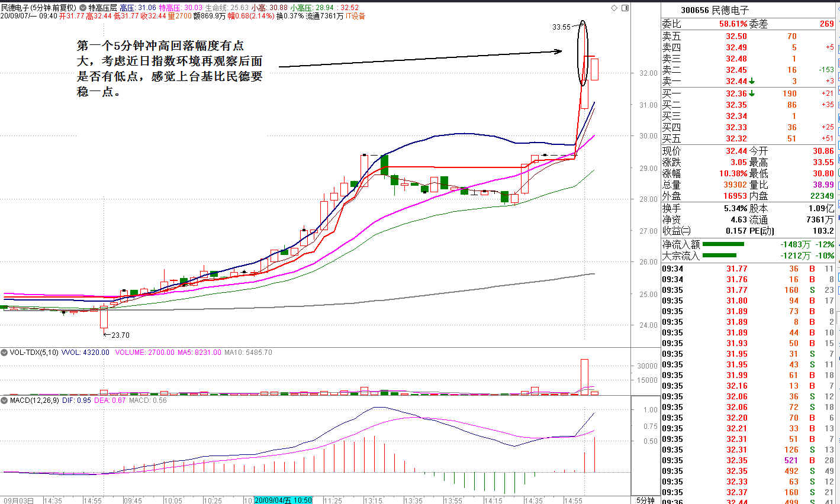Click the 大宗流入 value -1212万
840x504 pixels.
pyautogui.click(x=795, y=256)
